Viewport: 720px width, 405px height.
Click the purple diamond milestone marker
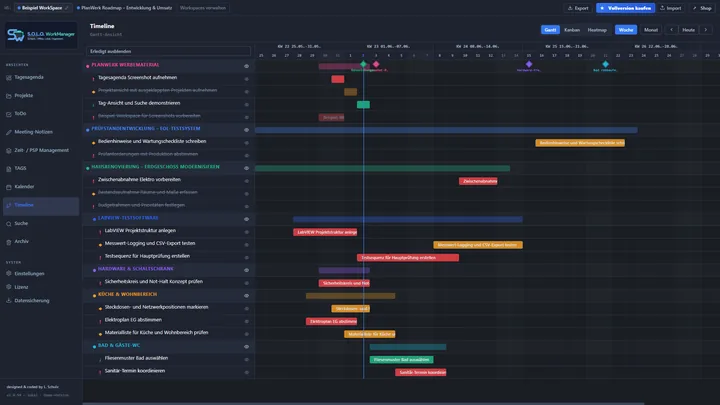(529, 64)
